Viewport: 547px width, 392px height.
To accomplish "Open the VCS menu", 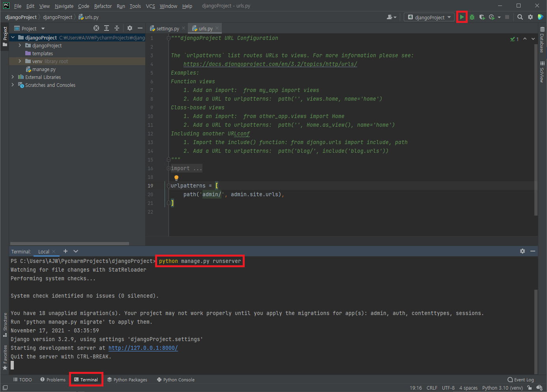I will pyautogui.click(x=150, y=6).
